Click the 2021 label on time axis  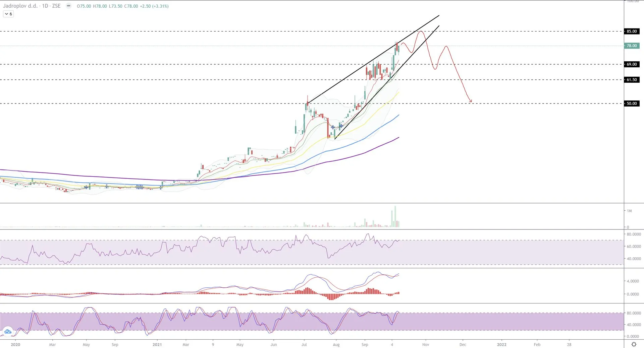click(157, 344)
